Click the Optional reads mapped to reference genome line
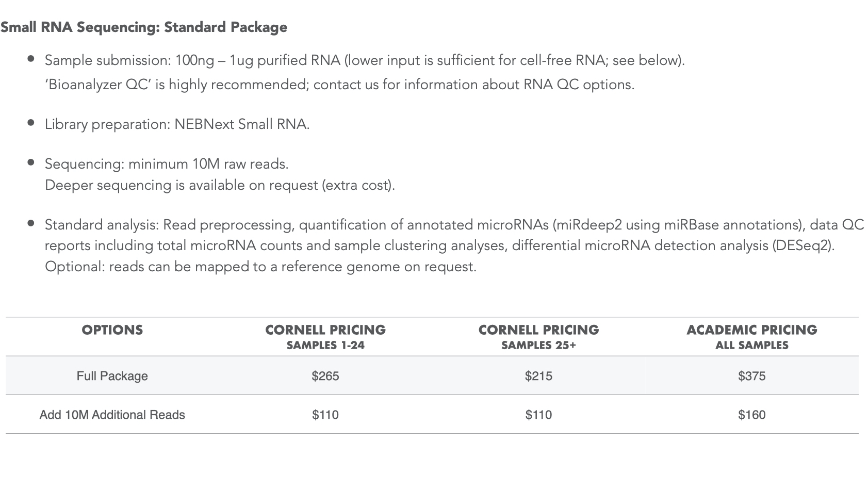 pos(260,267)
